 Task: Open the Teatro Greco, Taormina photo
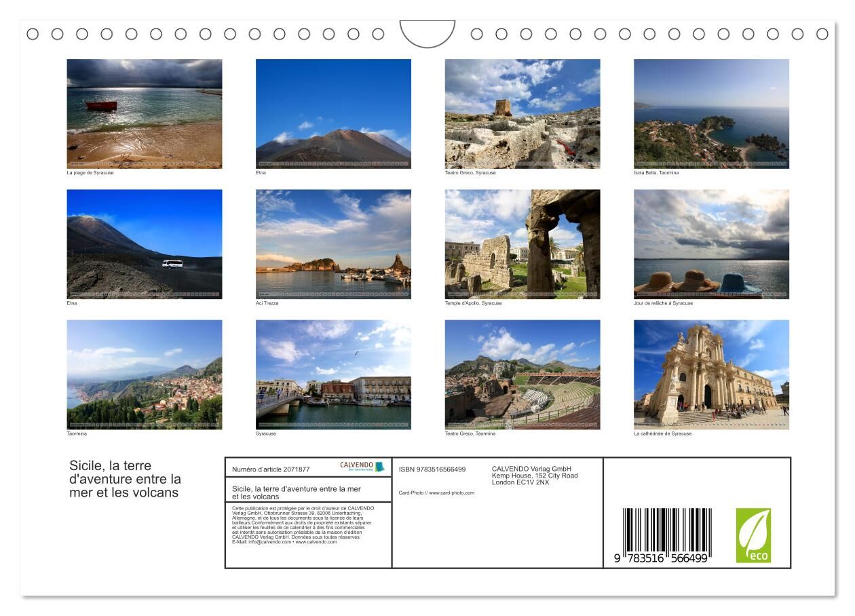point(522,374)
